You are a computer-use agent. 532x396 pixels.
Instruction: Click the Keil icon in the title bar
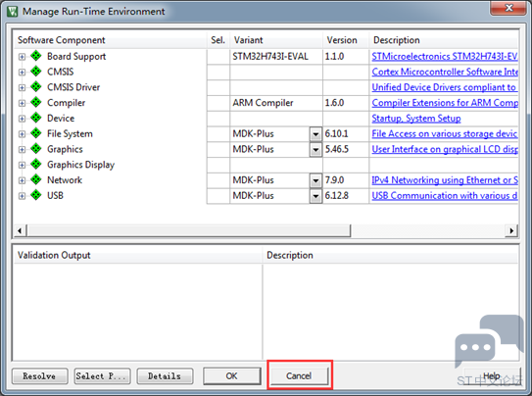coord(13,12)
